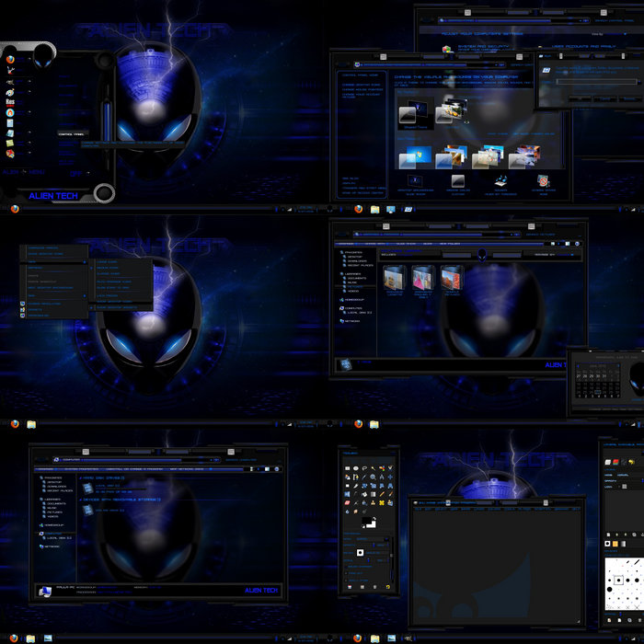This screenshot has width=644, height=644.
Task: Select GIMP Rectangle Select tool in Toolbox
Action: coord(348,468)
